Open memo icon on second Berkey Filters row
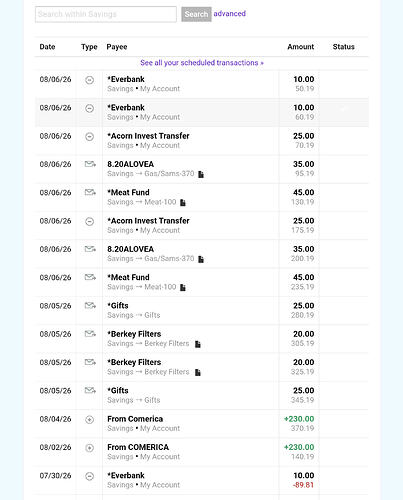The height and width of the screenshot is (500, 403). click(198, 372)
